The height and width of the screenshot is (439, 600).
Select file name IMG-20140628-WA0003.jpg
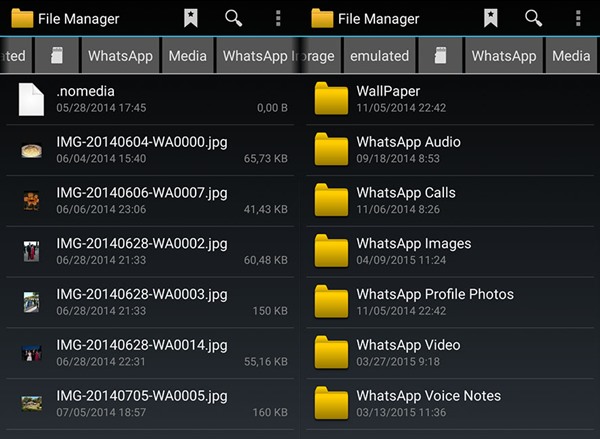coord(142,295)
